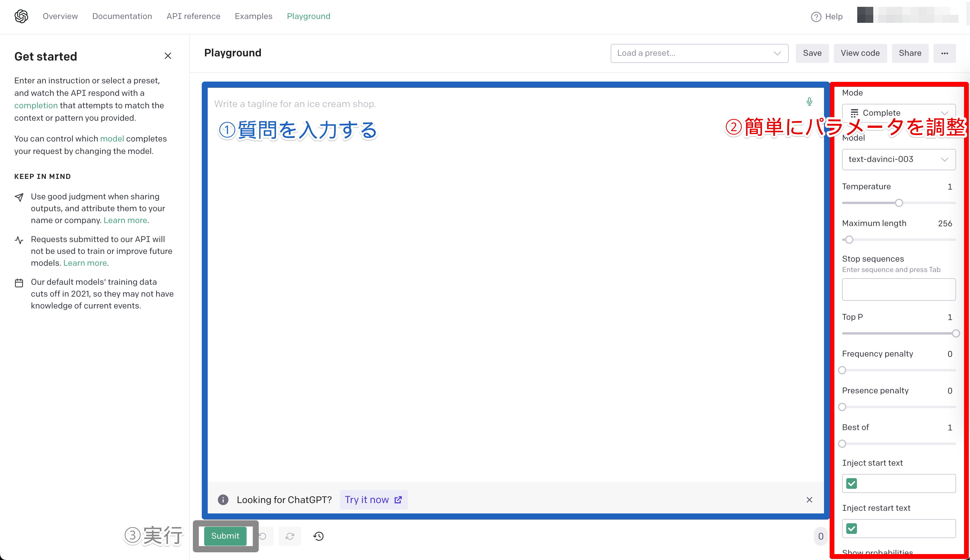
Task: Click the Help question mark icon
Action: (816, 17)
